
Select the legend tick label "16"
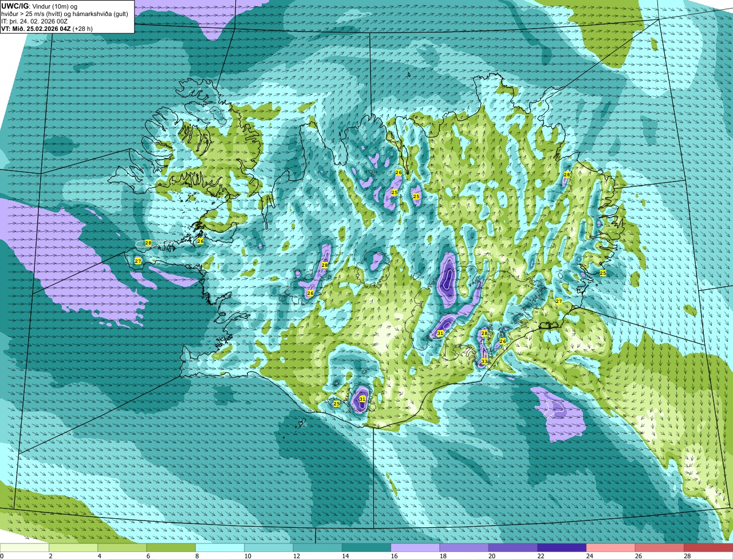[394, 556]
